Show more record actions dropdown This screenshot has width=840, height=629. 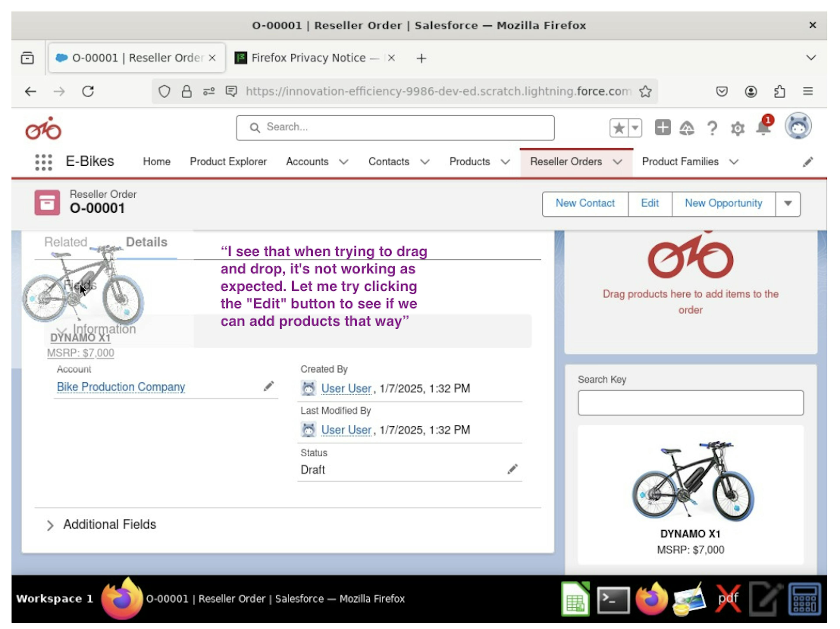click(x=788, y=204)
